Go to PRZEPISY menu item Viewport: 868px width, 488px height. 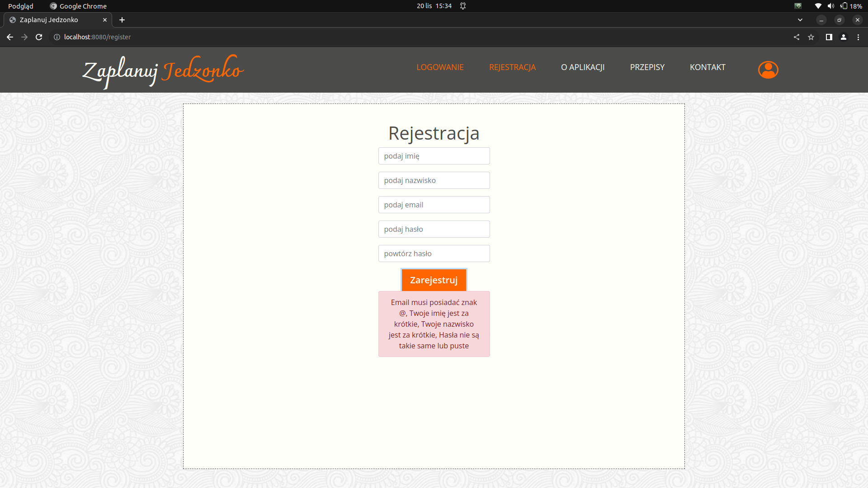pyautogui.click(x=647, y=67)
